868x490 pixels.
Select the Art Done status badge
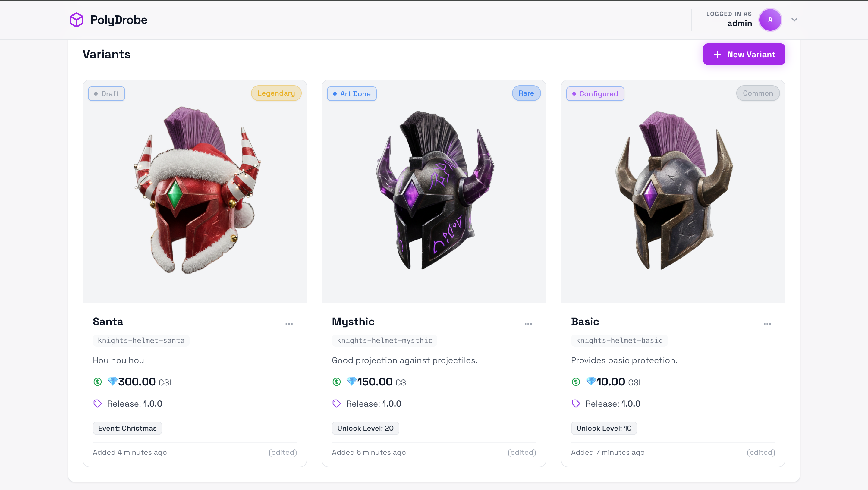[352, 94]
